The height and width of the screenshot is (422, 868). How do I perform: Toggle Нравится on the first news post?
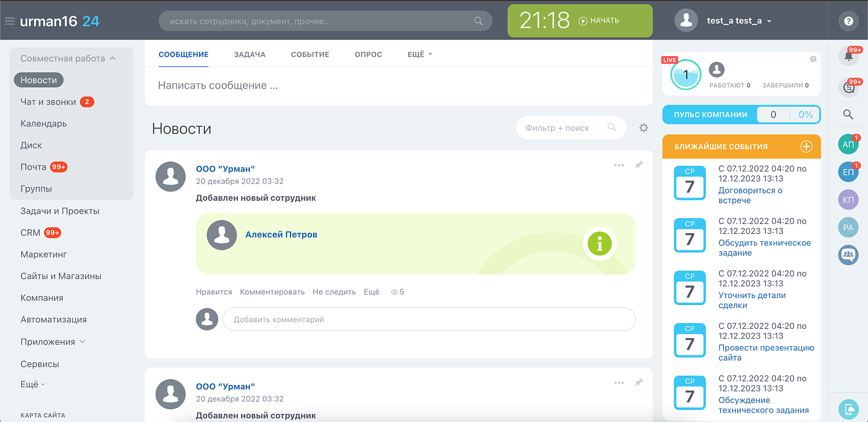coord(213,292)
